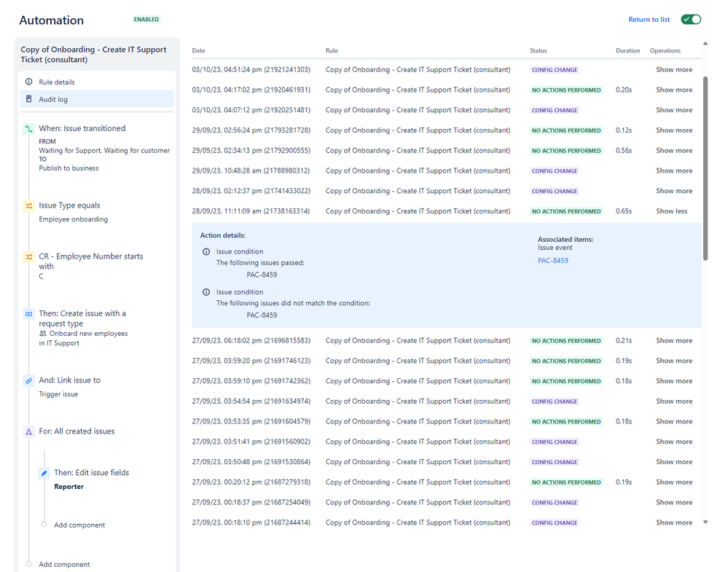Click the ENABLED status badge
The width and height of the screenshot is (728, 572).
tap(146, 20)
